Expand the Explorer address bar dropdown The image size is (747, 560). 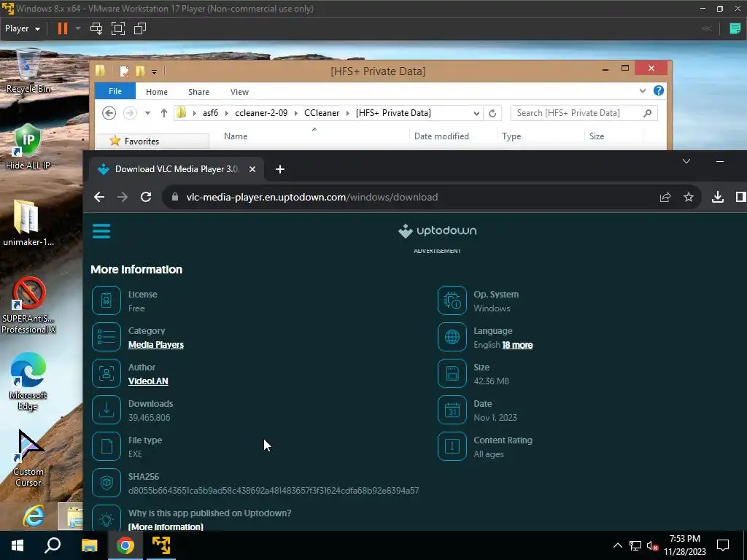pos(476,113)
